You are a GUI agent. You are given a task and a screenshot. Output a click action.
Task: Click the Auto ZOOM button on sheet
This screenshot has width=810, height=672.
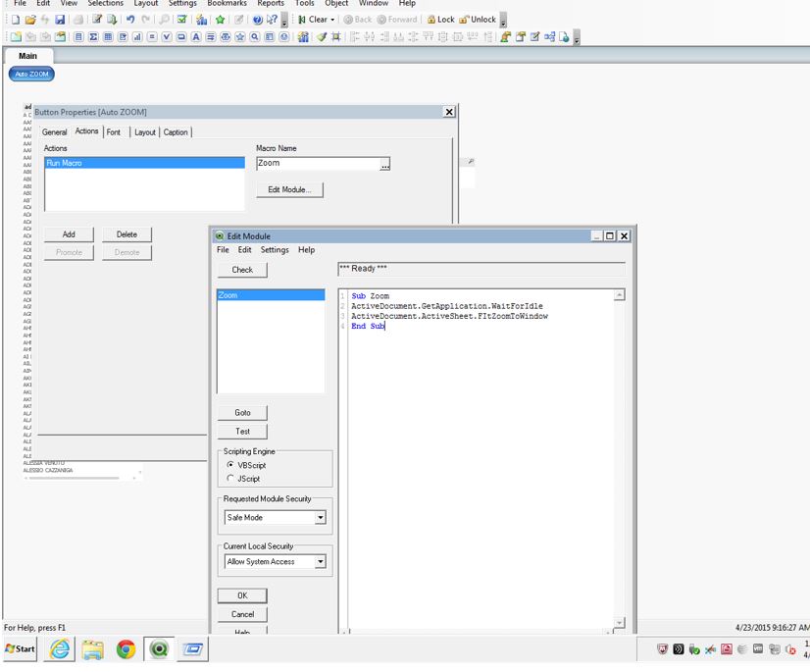(29, 74)
